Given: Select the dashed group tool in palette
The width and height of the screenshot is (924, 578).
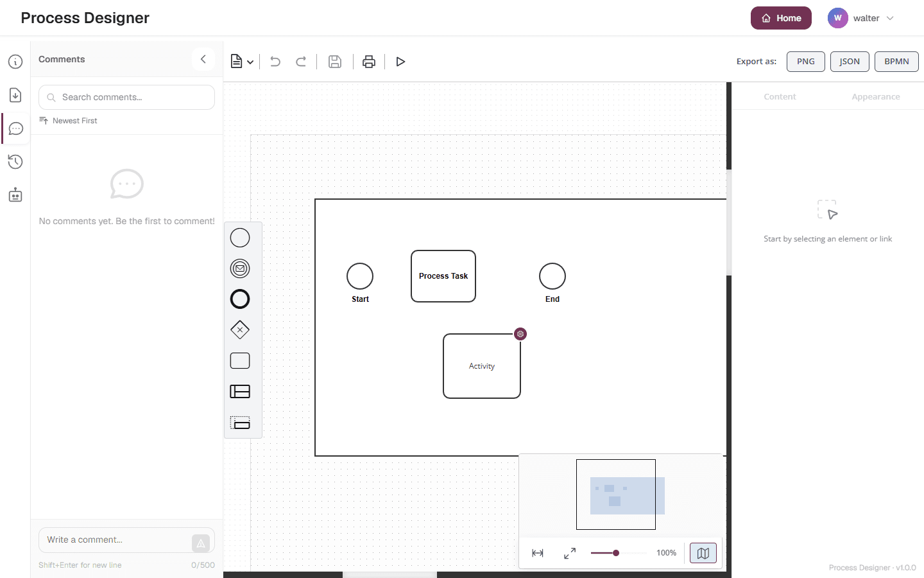Looking at the screenshot, I should tap(240, 423).
